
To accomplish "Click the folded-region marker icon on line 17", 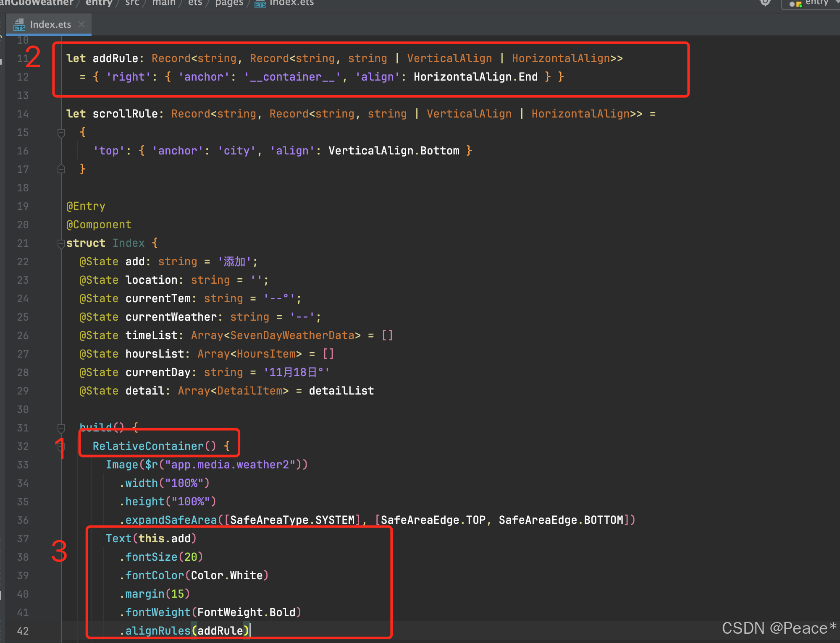I will [61, 169].
